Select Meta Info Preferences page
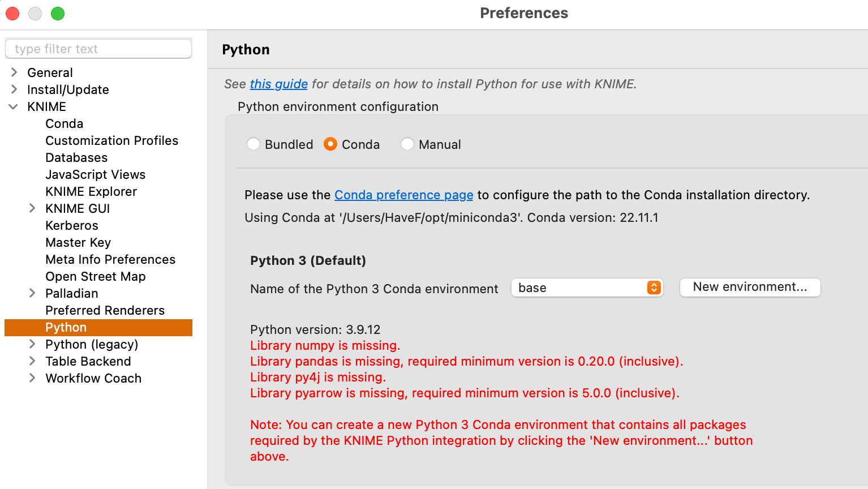The width and height of the screenshot is (868, 489). (110, 259)
